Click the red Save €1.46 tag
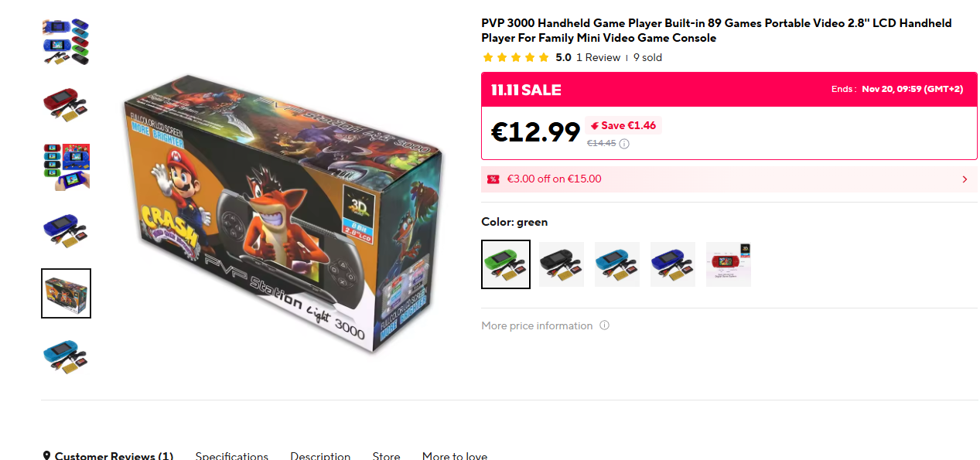Screen dimensions: 980x460 623,125
